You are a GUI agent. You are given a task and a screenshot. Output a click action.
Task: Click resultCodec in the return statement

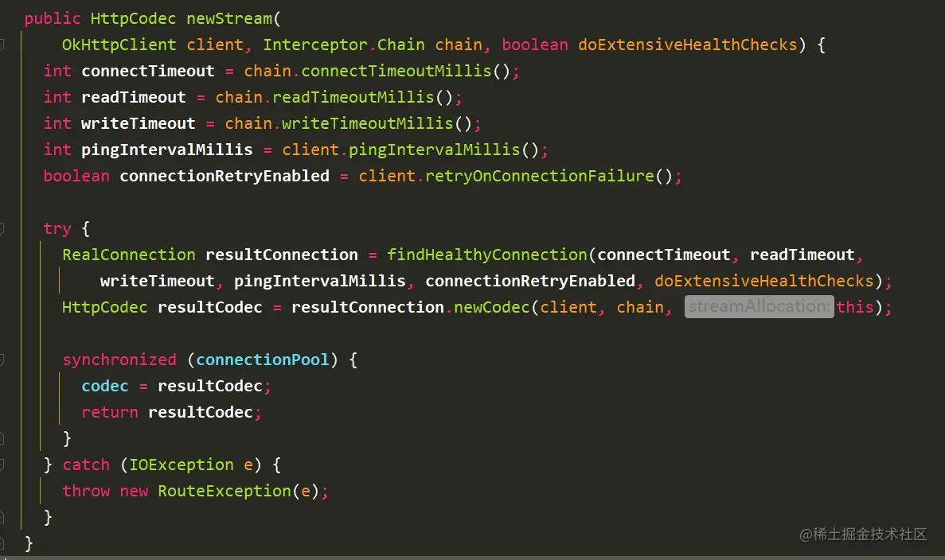[x=201, y=413]
